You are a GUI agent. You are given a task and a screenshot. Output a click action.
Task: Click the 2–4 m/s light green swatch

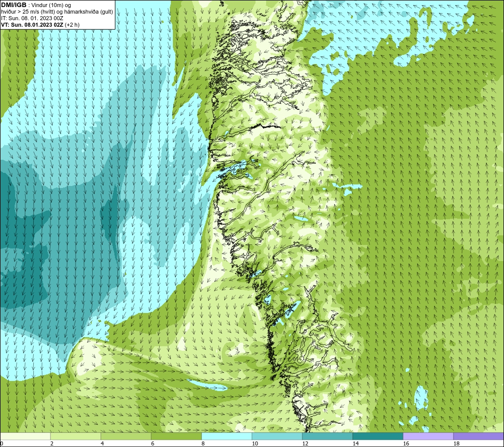[76, 436]
